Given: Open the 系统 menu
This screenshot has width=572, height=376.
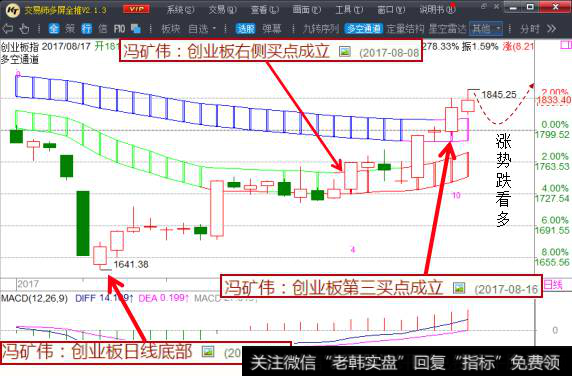Looking at the screenshot, I should pos(180,9).
